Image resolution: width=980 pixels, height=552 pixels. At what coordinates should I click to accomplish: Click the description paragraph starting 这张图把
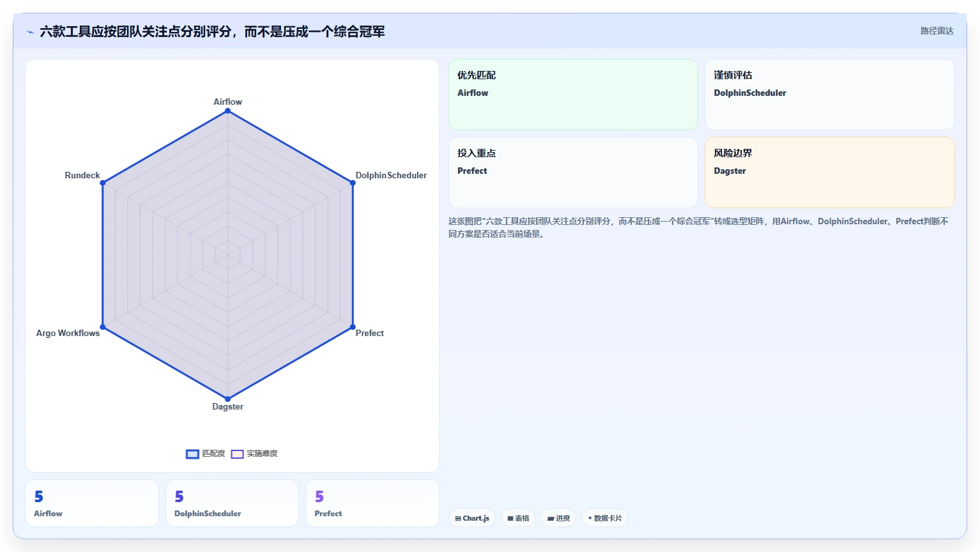tap(698, 227)
